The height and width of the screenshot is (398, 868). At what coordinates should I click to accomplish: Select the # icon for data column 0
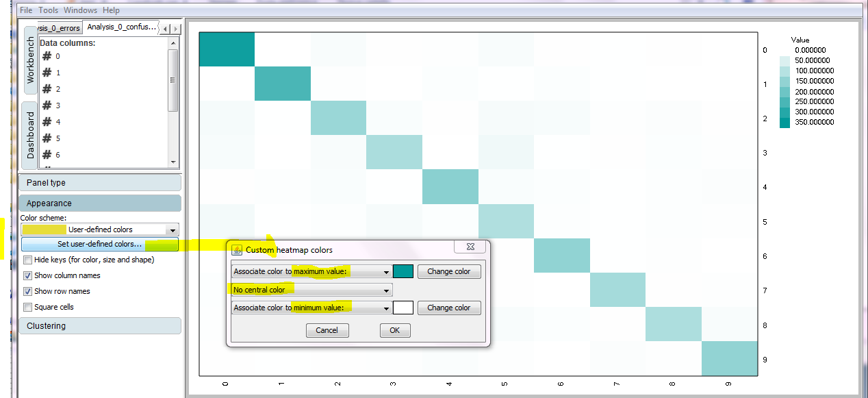(47, 56)
